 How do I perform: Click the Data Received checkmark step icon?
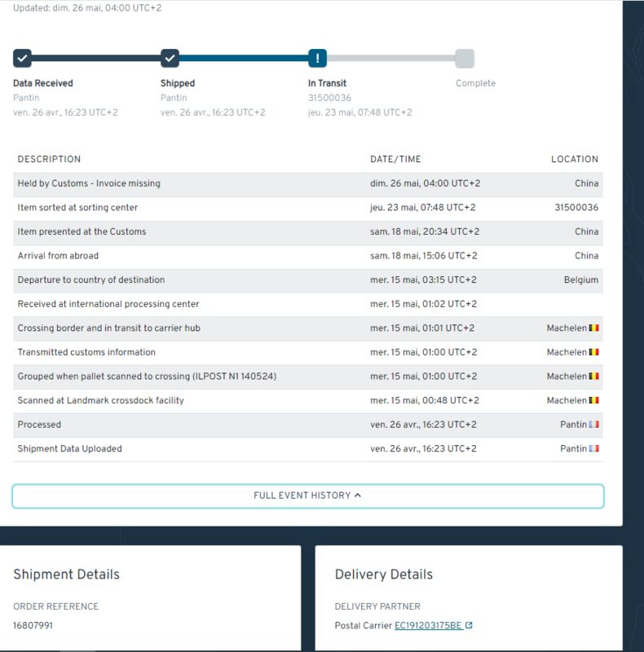23,58
